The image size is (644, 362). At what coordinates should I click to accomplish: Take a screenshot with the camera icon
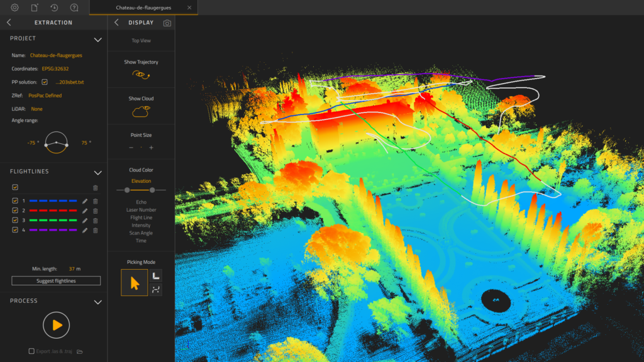167,23
